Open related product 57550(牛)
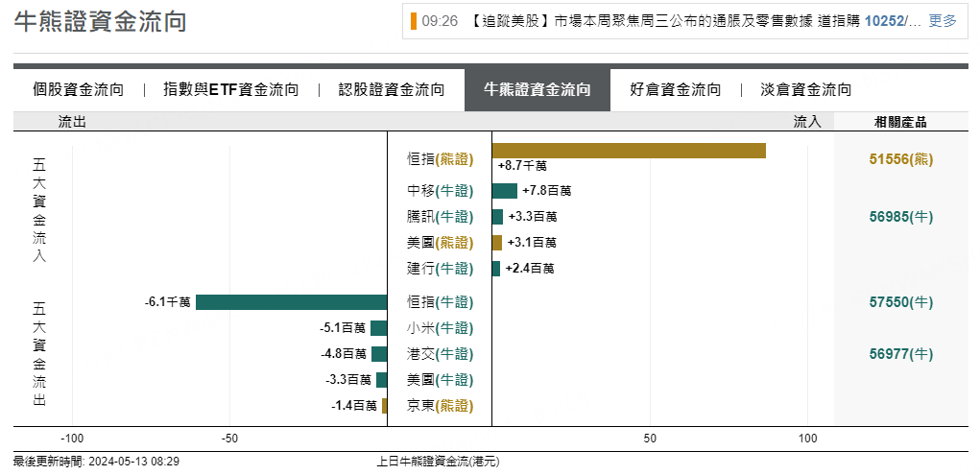This screenshot has height=475, width=980. click(x=901, y=302)
